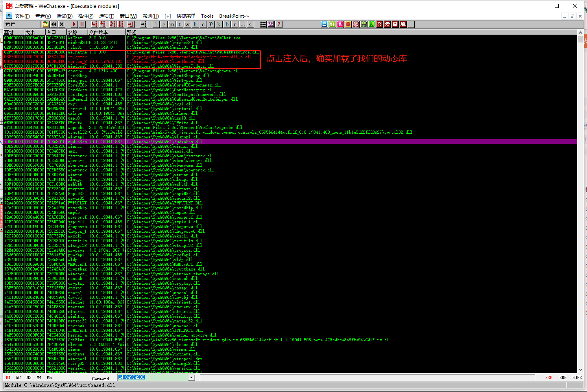The height and width of the screenshot is (392, 587).
Task: Open Executable modules with the 'e' button
Action: pos(164,24)
